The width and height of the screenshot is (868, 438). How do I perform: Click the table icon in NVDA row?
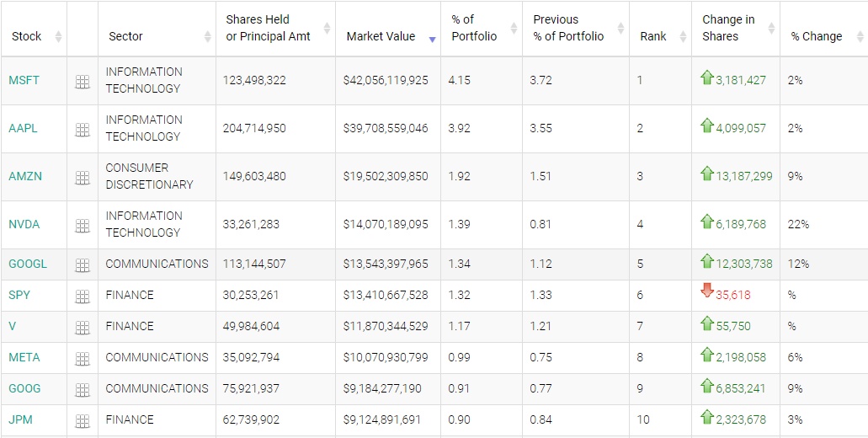83,226
